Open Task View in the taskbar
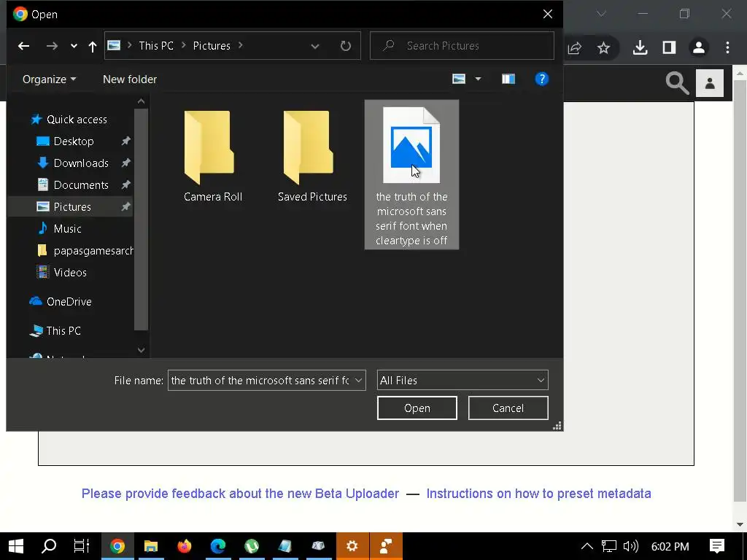 82,546
